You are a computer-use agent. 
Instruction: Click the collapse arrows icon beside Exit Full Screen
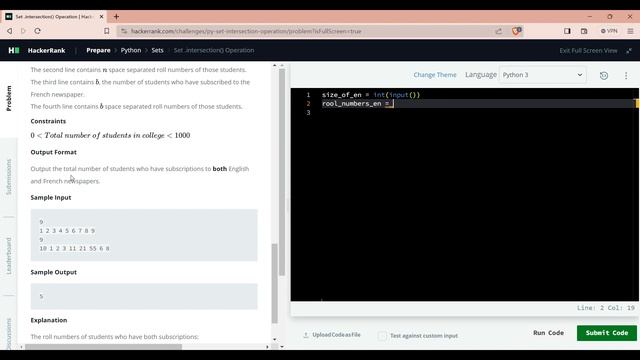(629, 51)
